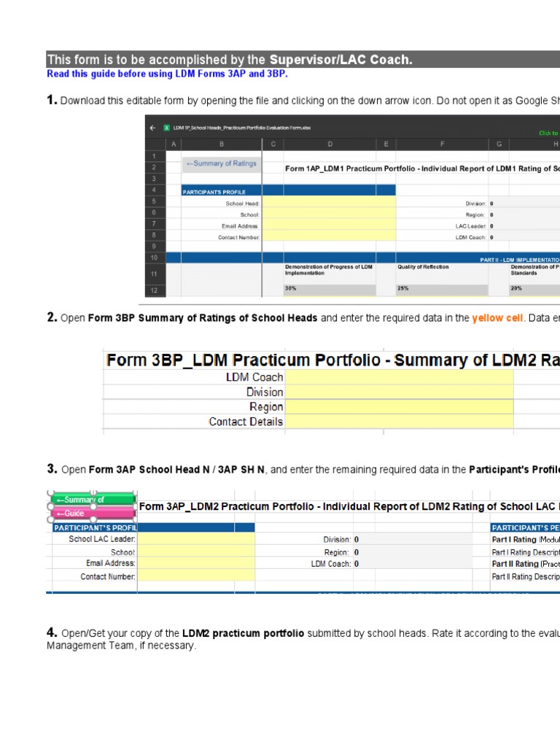Click the bold 'LDM2 practicum portfolio' text in step 4
Screen dimensions: 560x747
243,634
